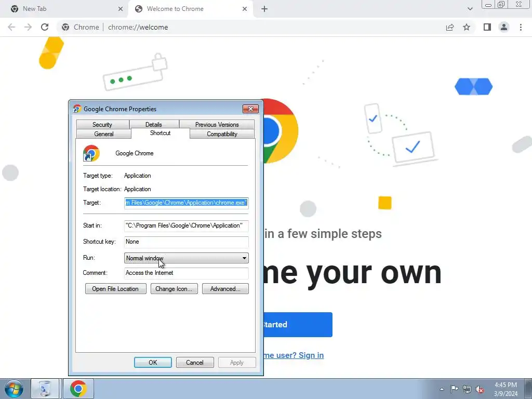Click Chrome's back arrow icon
The image size is (532, 399).
(x=11, y=27)
